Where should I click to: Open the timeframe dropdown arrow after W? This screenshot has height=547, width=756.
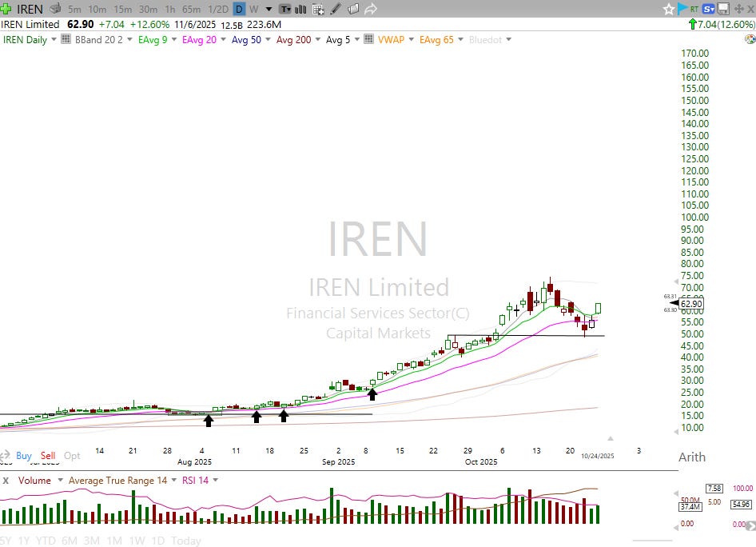[269, 9]
